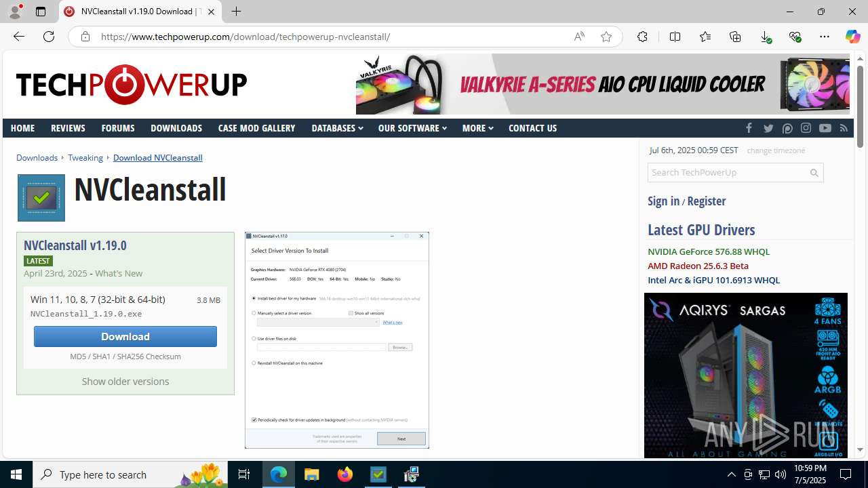Open the Downloads arrow icon
The height and width of the screenshot is (488, 868).
(x=766, y=37)
